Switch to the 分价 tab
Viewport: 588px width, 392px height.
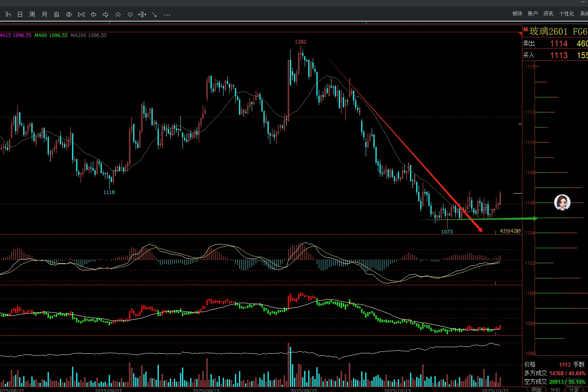click(x=555, y=390)
